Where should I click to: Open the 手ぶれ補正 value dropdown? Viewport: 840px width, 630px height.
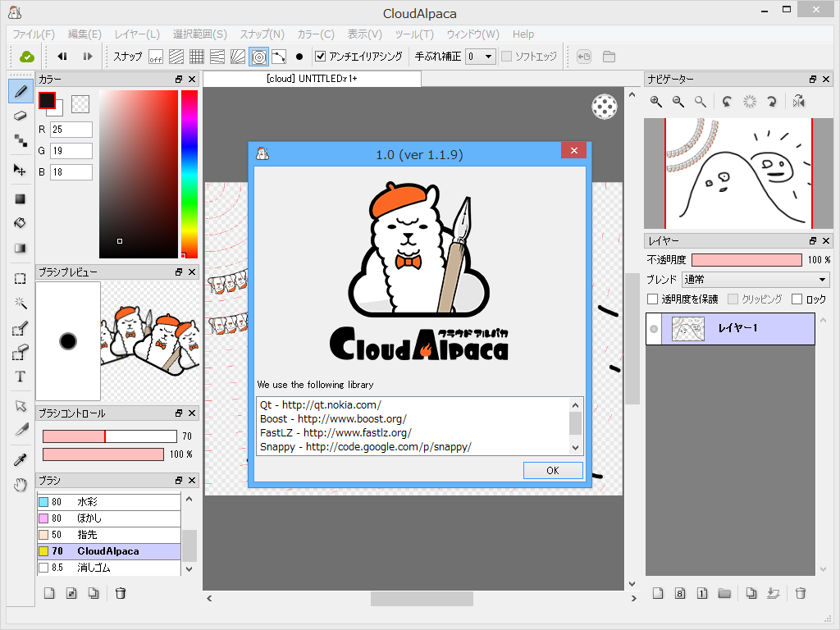489,57
